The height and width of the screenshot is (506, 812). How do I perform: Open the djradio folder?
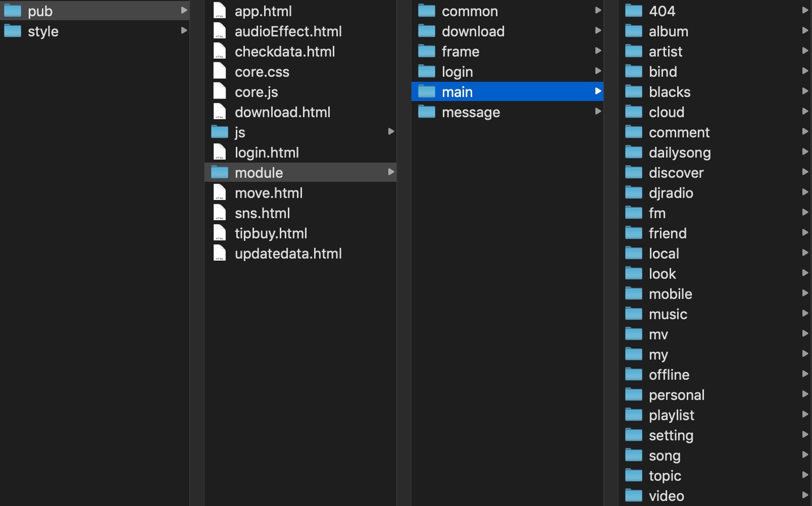pyautogui.click(x=671, y=193)
